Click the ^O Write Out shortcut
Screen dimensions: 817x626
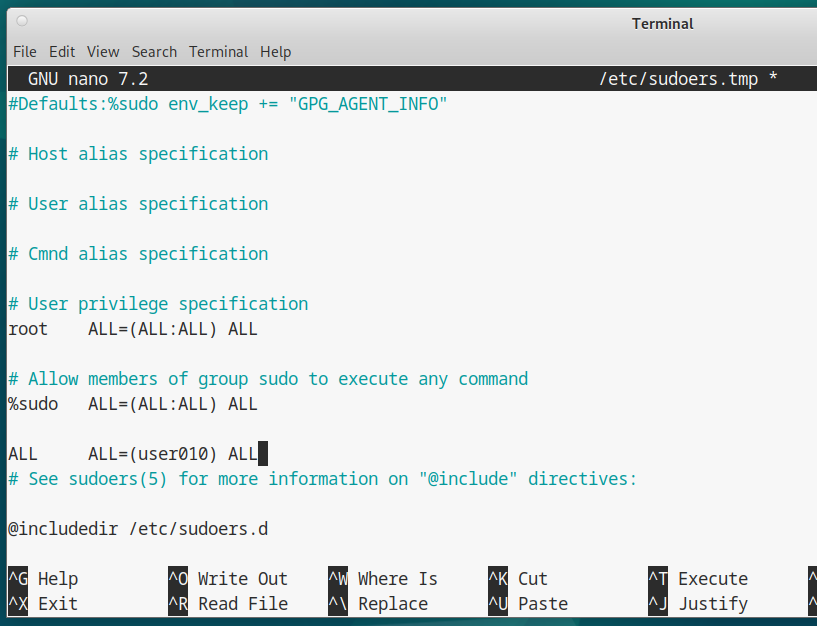click(x=228, y=579)
